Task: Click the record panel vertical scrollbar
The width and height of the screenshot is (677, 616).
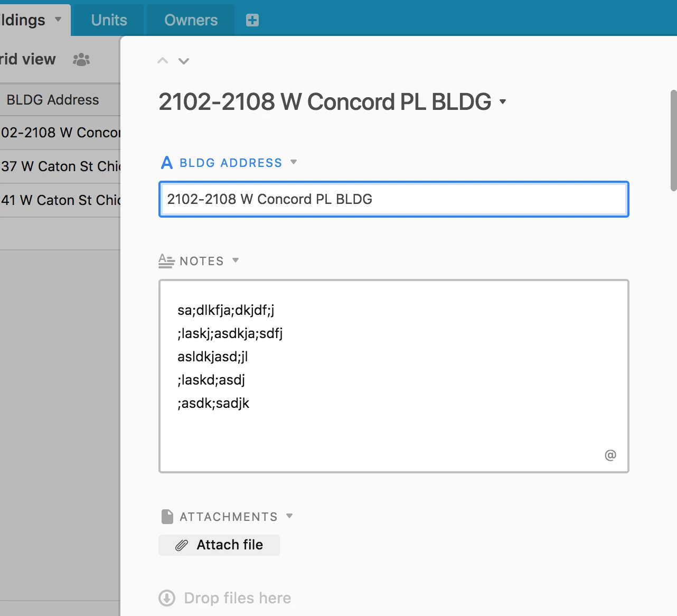Action: click(673, 140)
